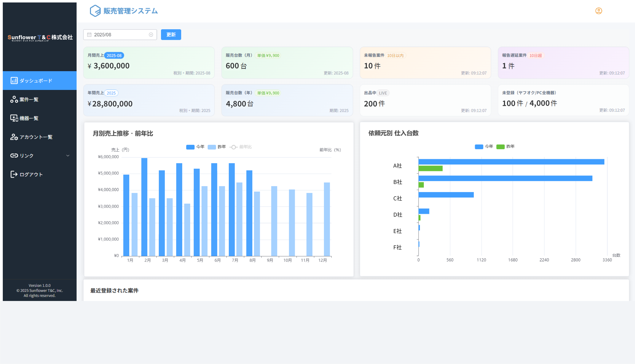The width and height of the screenshot is (635, 364).
Task: Toggle 前年比 line in sales legend
Action: 240,147
